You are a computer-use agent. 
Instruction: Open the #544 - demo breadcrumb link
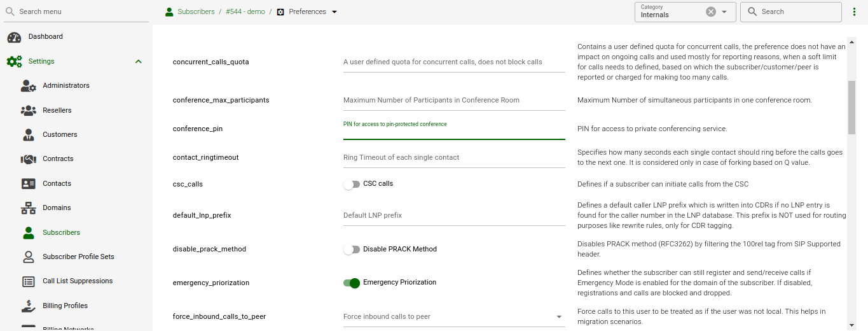pos(245,12)
